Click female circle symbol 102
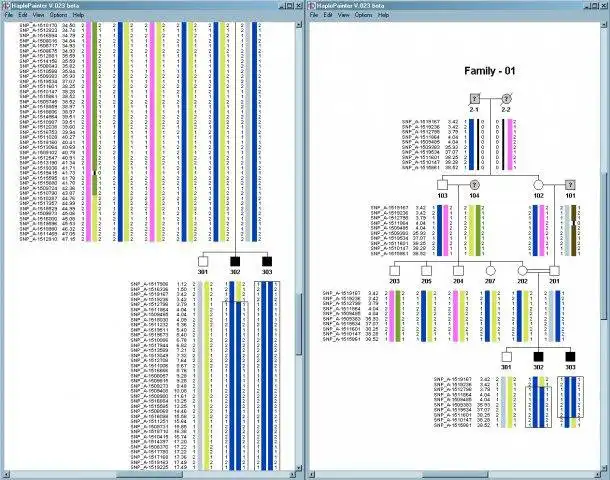 [538, 184]
